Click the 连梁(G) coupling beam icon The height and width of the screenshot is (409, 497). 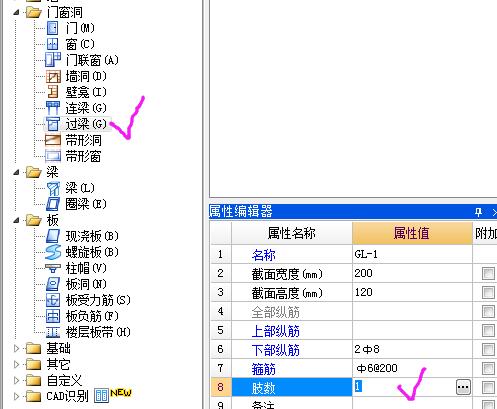[x=53, y=108]
